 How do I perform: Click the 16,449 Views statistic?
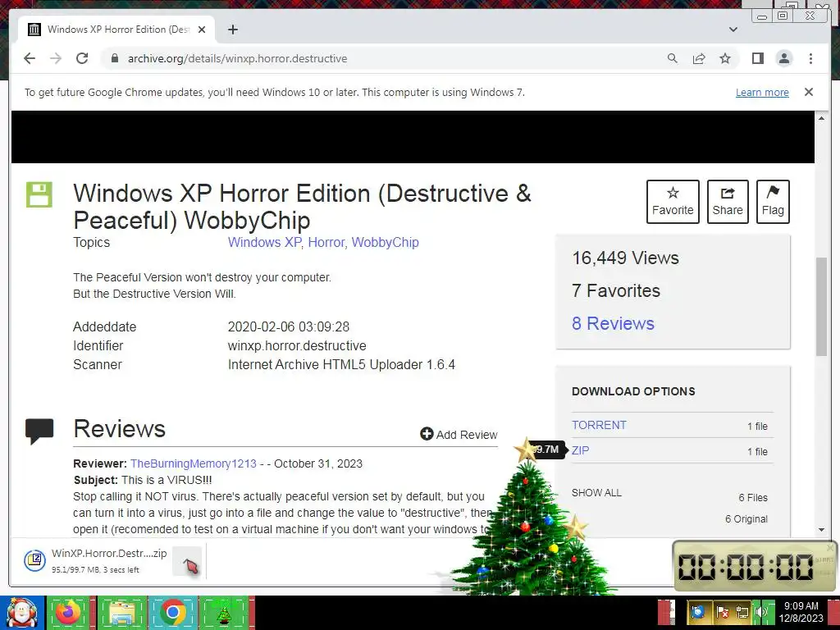pos(625,258)
